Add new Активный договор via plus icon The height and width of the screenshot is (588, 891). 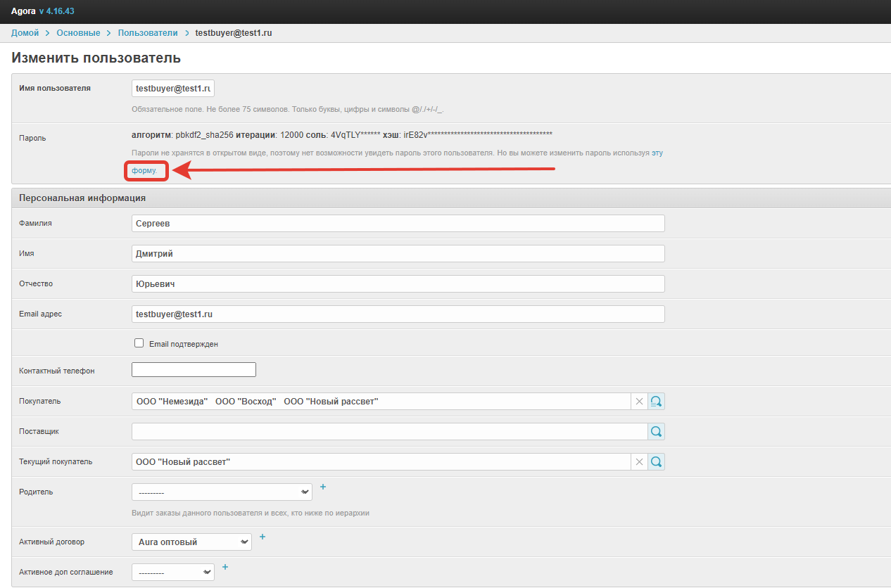263,537
